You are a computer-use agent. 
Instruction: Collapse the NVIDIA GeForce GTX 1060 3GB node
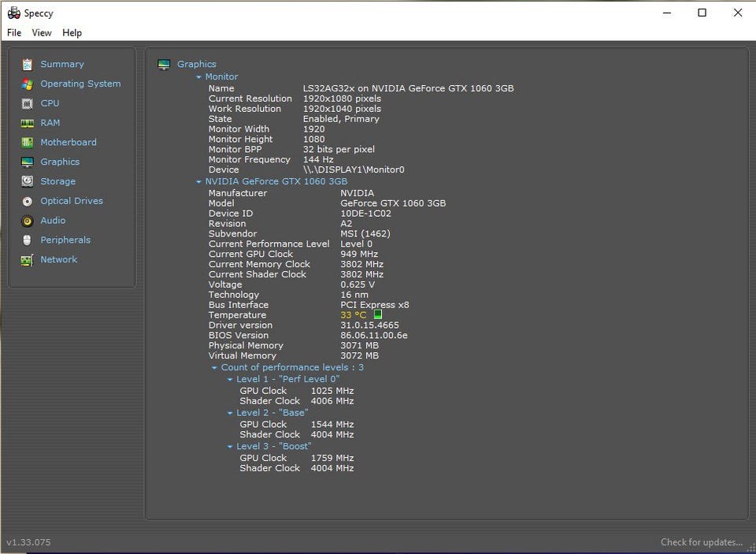click(x=198, y=181)
